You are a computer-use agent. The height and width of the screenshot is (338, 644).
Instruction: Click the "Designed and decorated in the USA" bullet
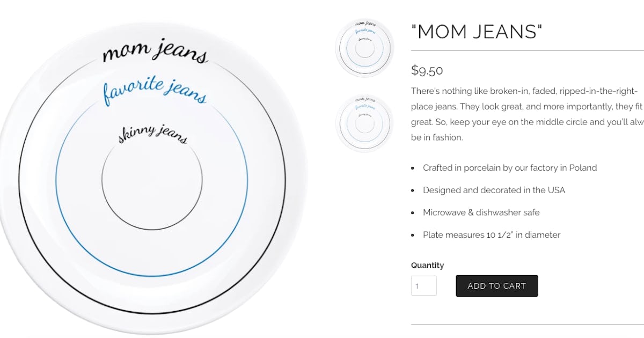click(x=494, y=190)
